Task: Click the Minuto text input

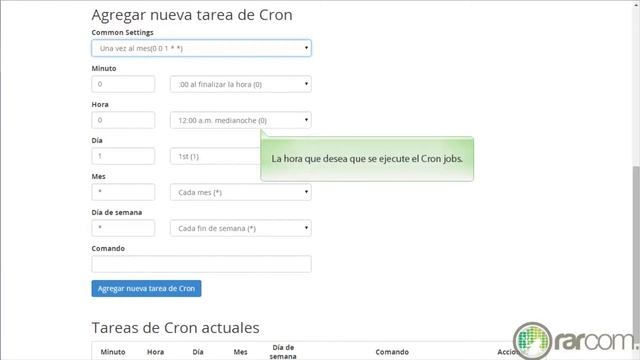Action: coord(123,84)
